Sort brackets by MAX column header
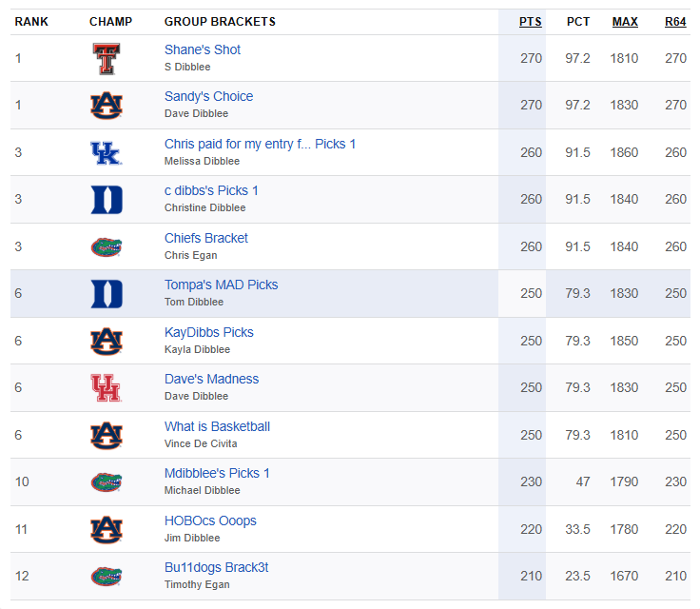This screenshot has width=700, height=609. pyautogui.click(x=625, y=22)
